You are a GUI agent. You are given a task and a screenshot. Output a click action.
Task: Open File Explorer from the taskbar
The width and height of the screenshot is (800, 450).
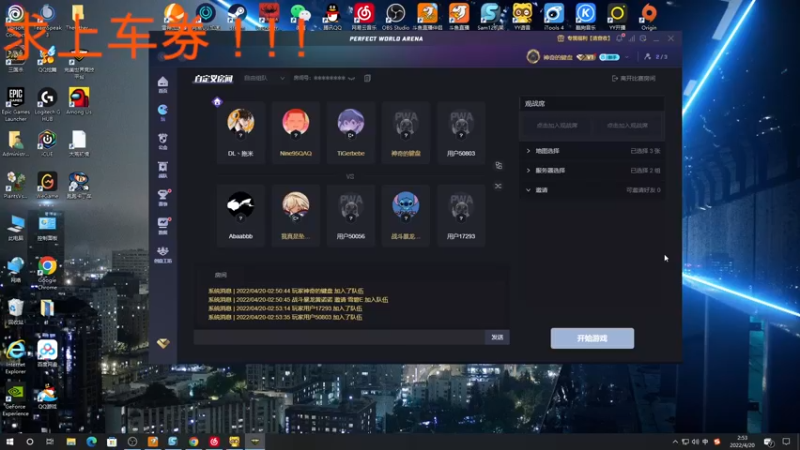(71, 441)
